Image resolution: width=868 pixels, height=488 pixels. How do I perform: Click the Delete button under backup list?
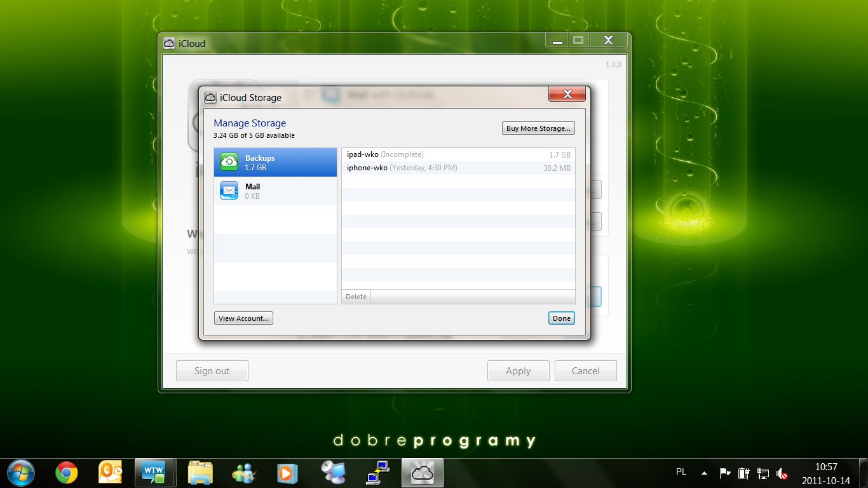tap(356, 297)
